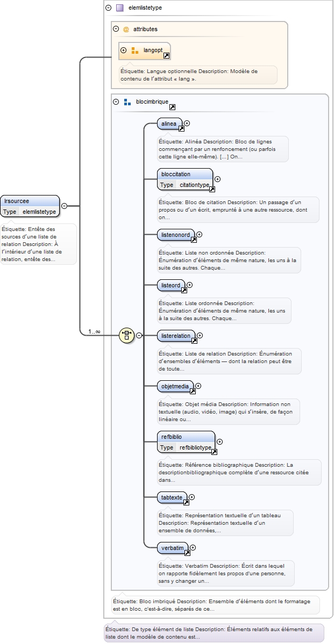The image size is (334, 644).
Task: Expand the alinea element
Action: 187,123
